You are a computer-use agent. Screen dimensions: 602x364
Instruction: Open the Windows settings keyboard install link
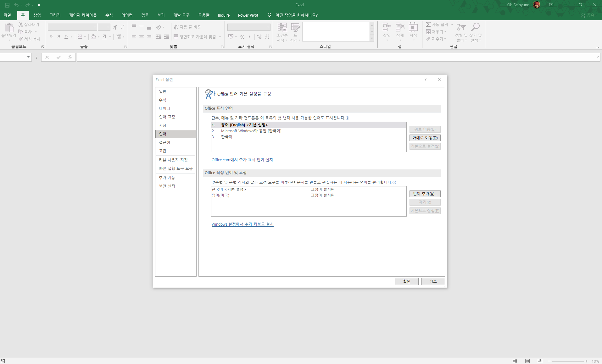pyautogui.click(x=242, y=224)
